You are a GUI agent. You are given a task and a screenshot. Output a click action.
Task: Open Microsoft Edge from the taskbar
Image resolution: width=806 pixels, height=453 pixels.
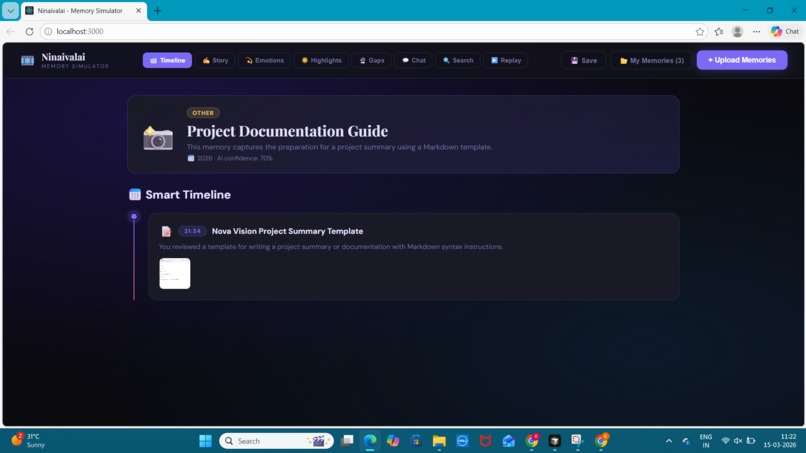pyautogui.click(x=370, y=441)
